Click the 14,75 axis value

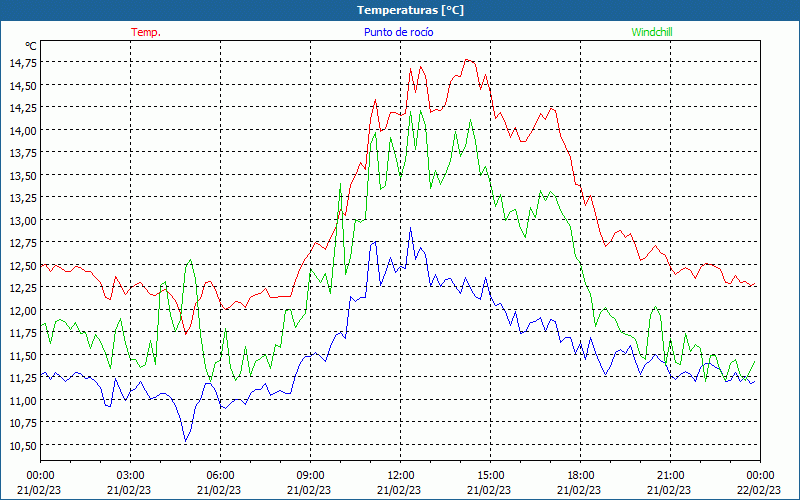(22, 63)
